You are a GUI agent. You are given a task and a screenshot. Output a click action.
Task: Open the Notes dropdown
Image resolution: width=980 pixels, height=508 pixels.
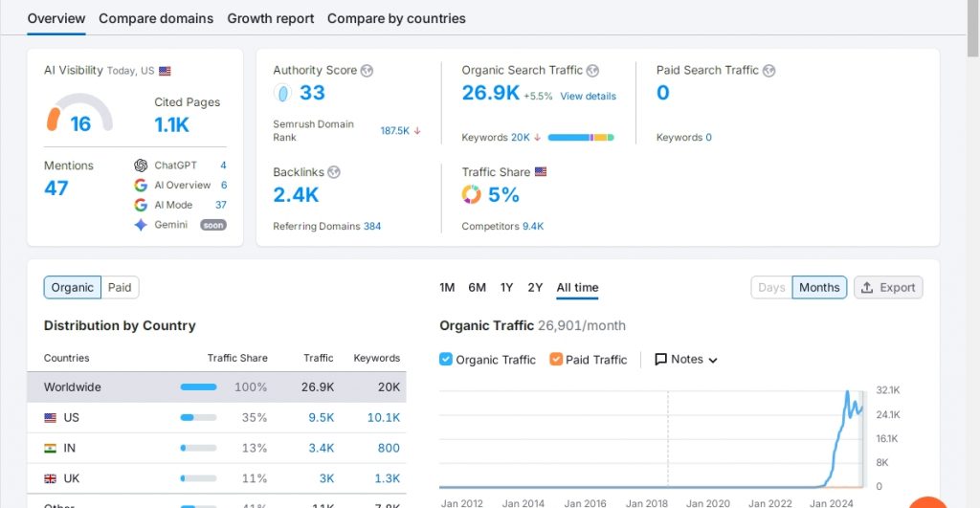686,360
